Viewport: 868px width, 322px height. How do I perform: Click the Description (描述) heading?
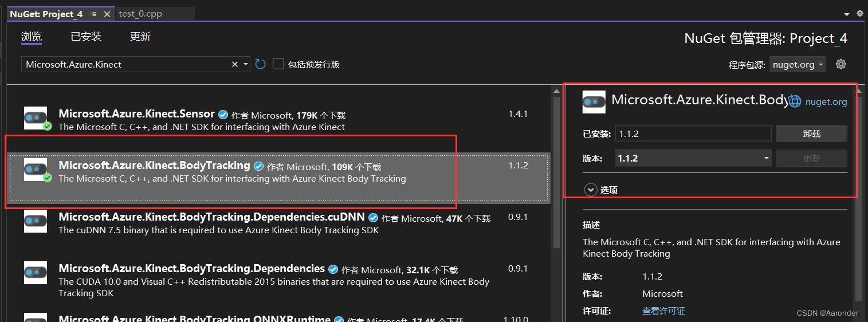tap(591, 225)
